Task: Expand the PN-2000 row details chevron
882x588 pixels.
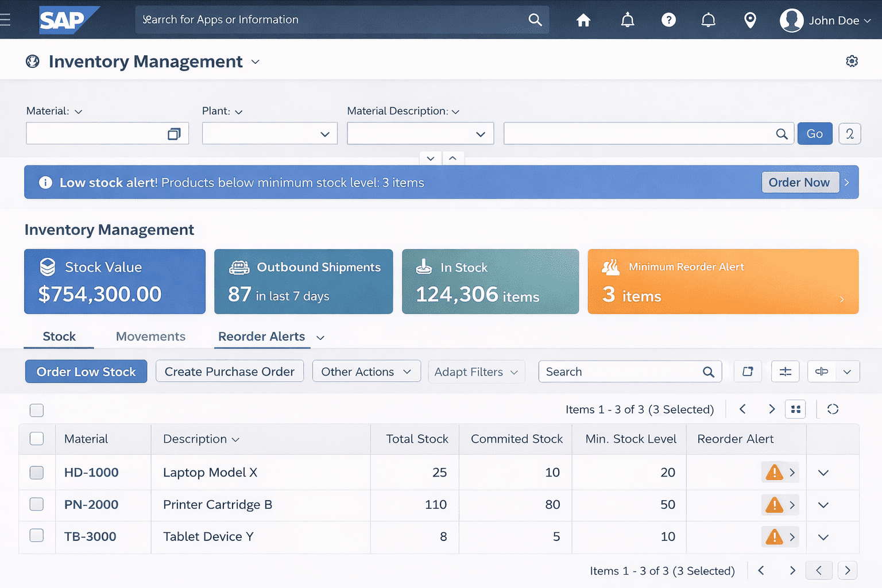Action: tap(823, 505)
